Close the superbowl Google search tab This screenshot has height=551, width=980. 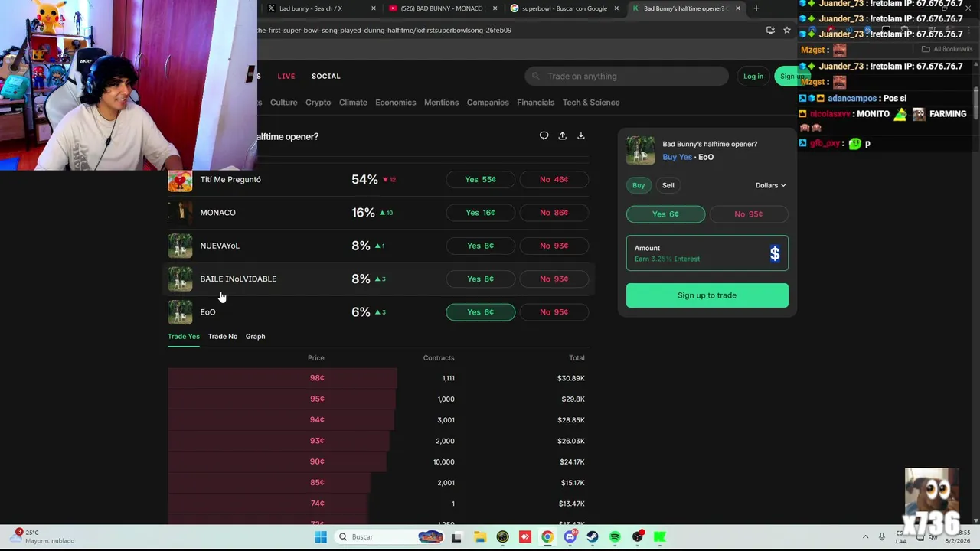616,8
